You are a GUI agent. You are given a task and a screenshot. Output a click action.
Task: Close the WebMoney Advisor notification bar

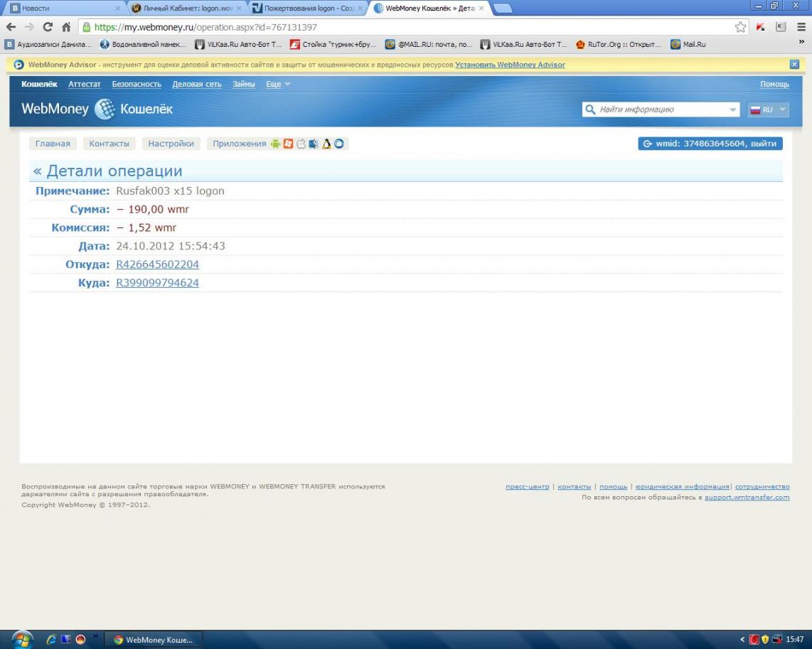[794, 65]
